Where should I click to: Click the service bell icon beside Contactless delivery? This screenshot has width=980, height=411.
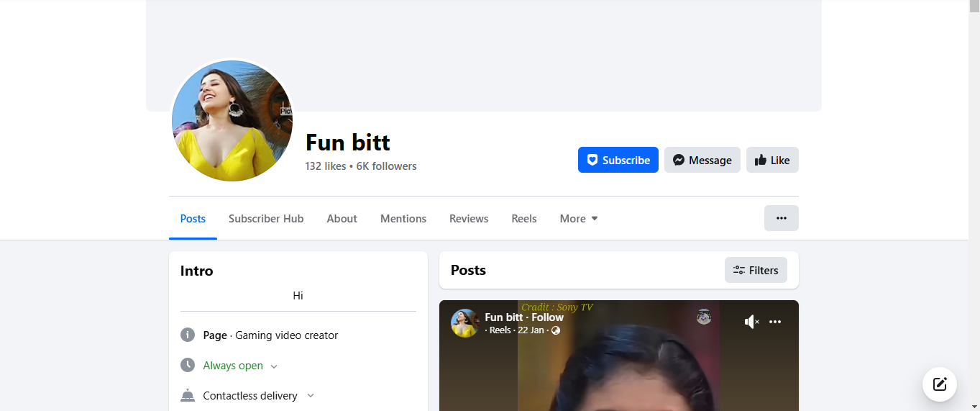point(188,395)
